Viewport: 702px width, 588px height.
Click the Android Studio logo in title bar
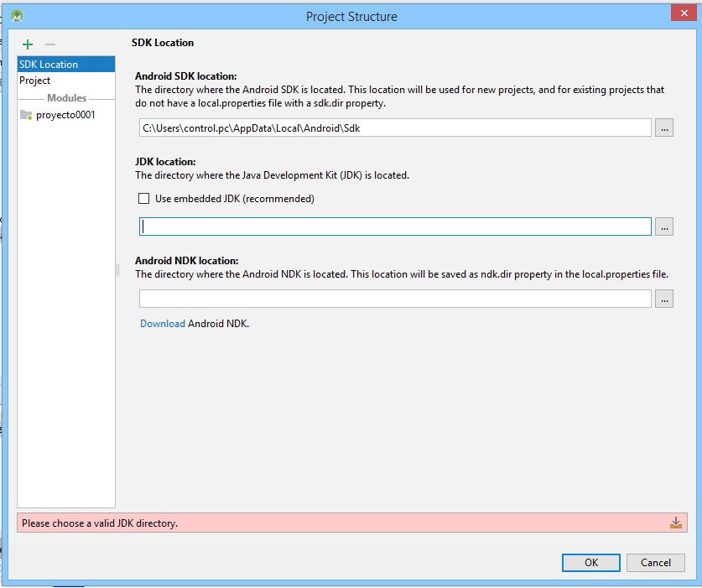(16, 16)
